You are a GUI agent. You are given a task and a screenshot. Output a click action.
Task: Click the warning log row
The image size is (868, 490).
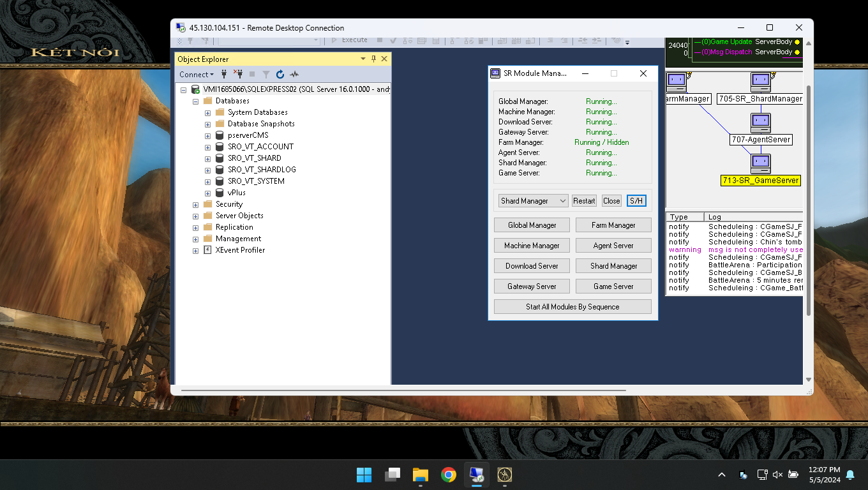pos(735,250)
